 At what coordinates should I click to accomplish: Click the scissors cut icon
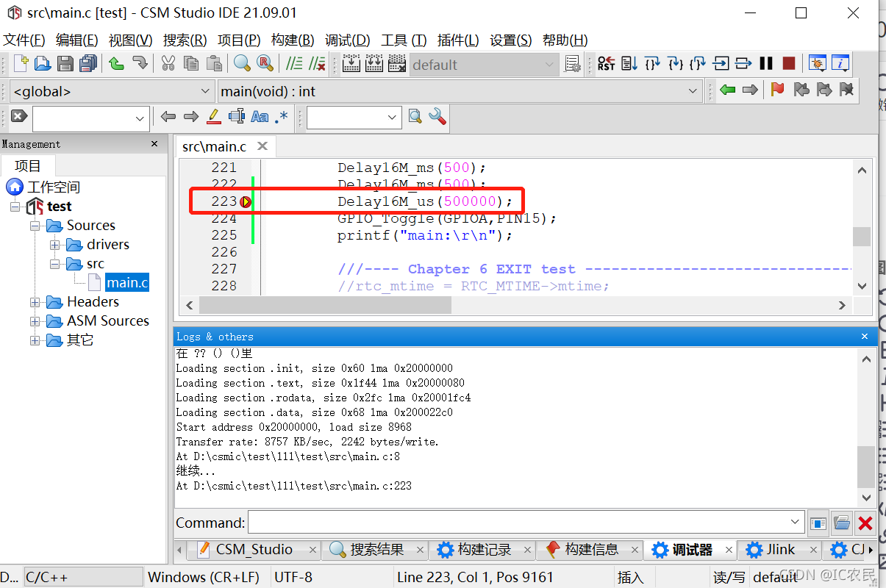coord(168,64)
